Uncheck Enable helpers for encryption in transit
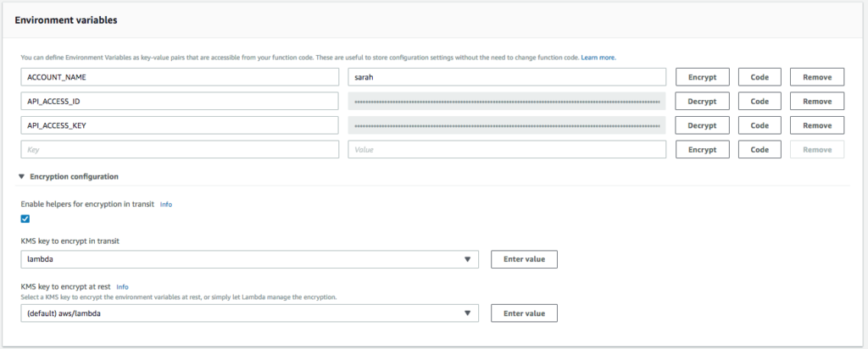Screen dimensions: 868x349 pyautogui.click(x=25, y=219)
